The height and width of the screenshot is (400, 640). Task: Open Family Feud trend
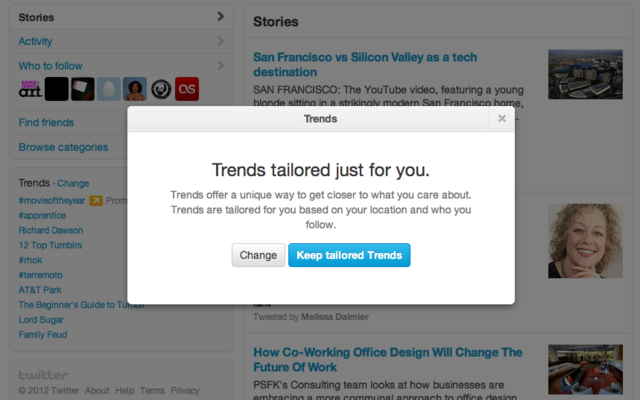click(42, 335)
